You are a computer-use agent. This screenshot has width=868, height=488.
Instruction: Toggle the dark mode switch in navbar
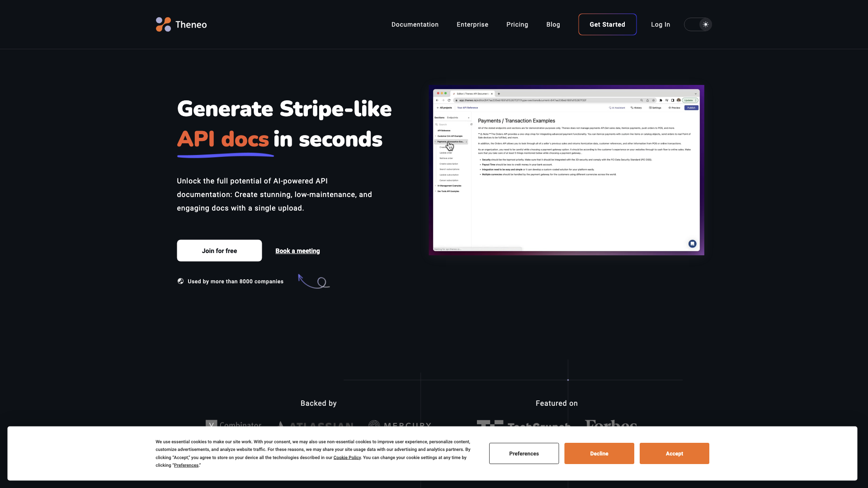[x=698, y=24]
